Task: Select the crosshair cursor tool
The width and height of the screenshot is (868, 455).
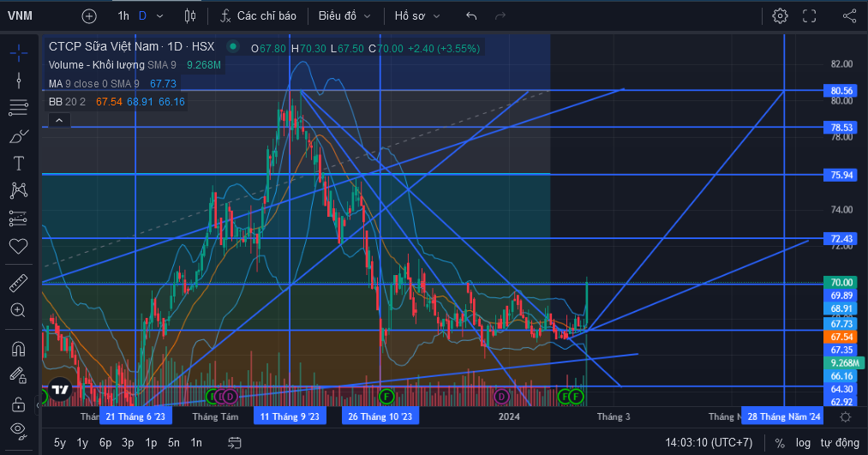Action: [18, 53]
